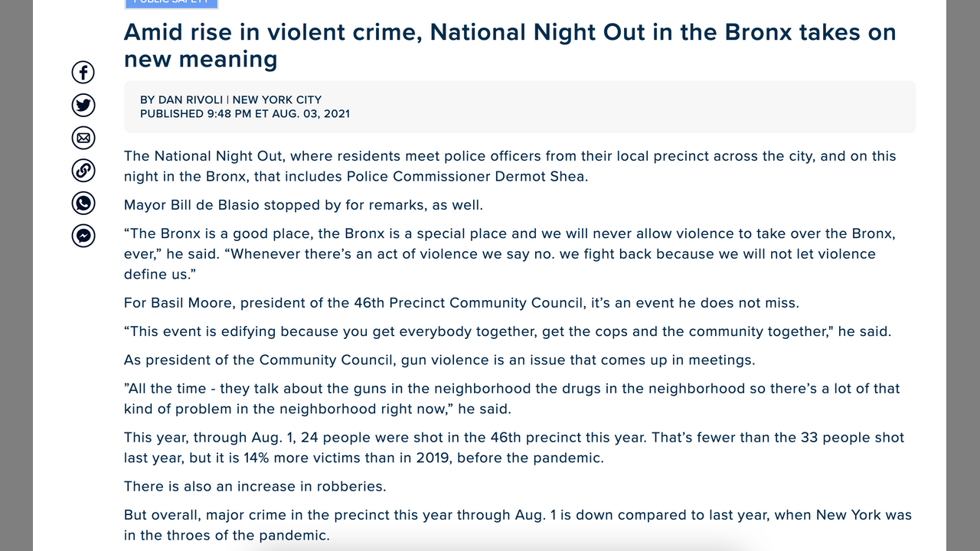Click the sentence about Community Council gun violence
The height and width of the screenshot is (551, 980).
439,360
